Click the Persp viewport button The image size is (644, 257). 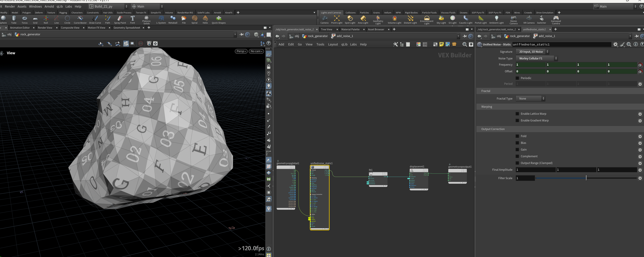point(241,51)
